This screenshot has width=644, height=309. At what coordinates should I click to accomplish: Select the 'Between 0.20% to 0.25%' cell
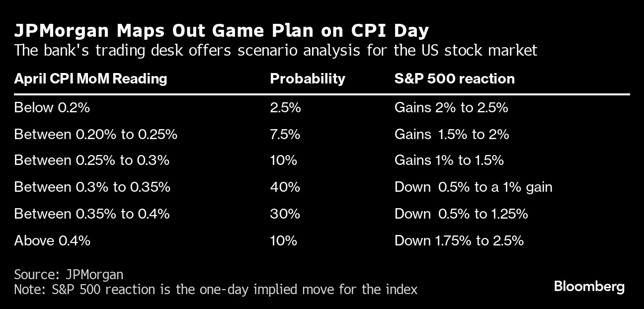pos(95,134)
